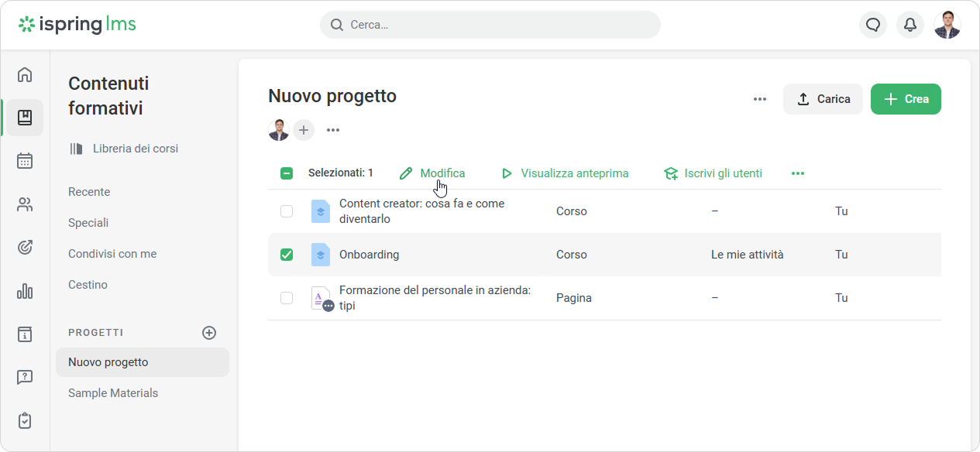980x452 pixels.
Task: Open the three-dot menu next to Carica
Action: click(760, 99)
